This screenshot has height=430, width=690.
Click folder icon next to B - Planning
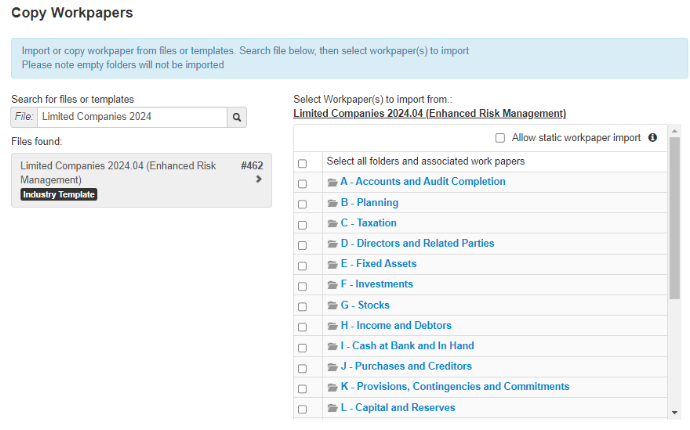(333, 203)
